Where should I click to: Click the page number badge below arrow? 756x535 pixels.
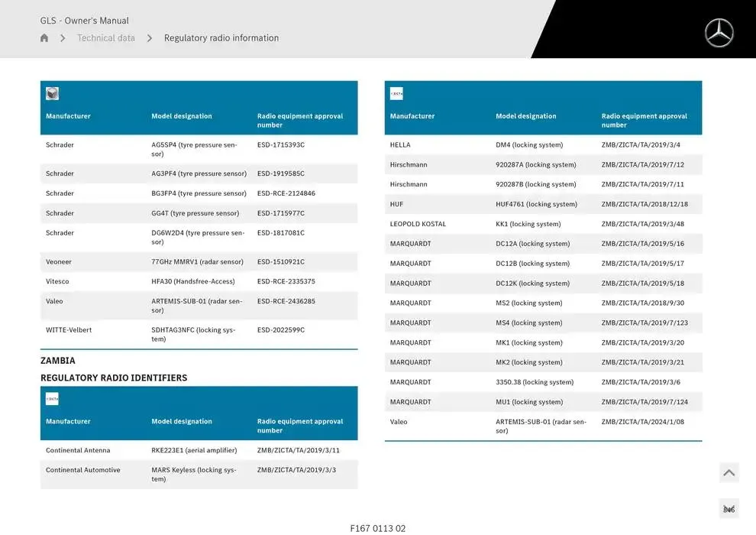729,509
